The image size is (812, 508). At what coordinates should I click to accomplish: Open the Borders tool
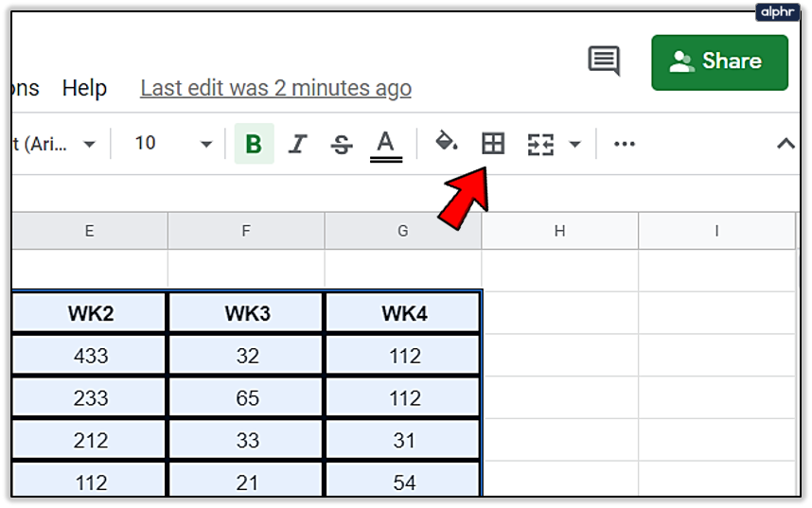click(493, 144)
